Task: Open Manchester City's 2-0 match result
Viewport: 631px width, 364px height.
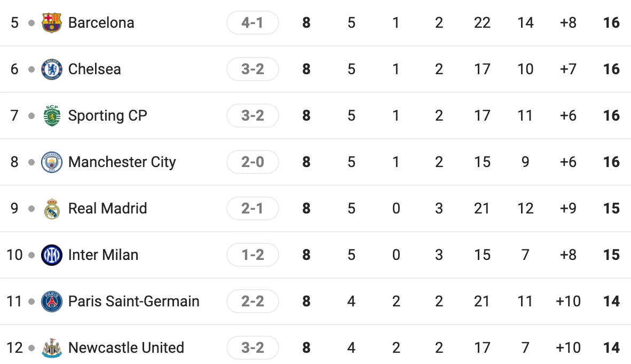Action: pyautogui.click(x=253, y=162)
